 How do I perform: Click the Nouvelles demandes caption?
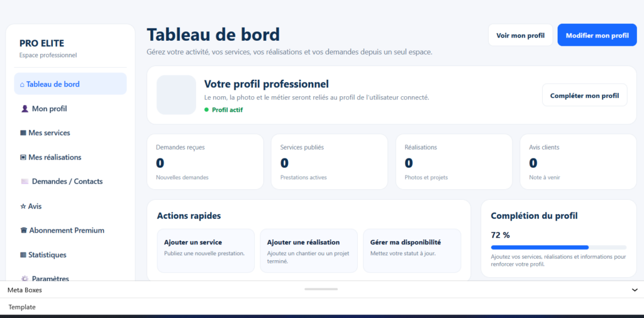(x=182, y=178)
